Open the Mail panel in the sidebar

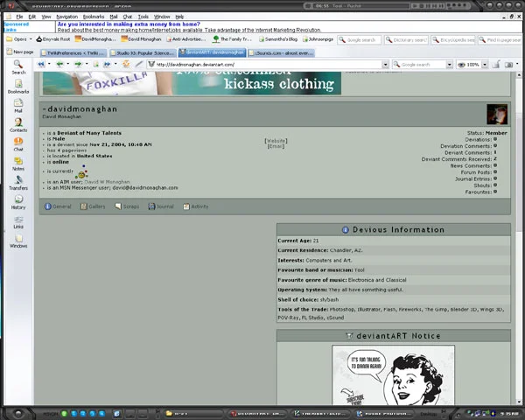pos(18,106)
